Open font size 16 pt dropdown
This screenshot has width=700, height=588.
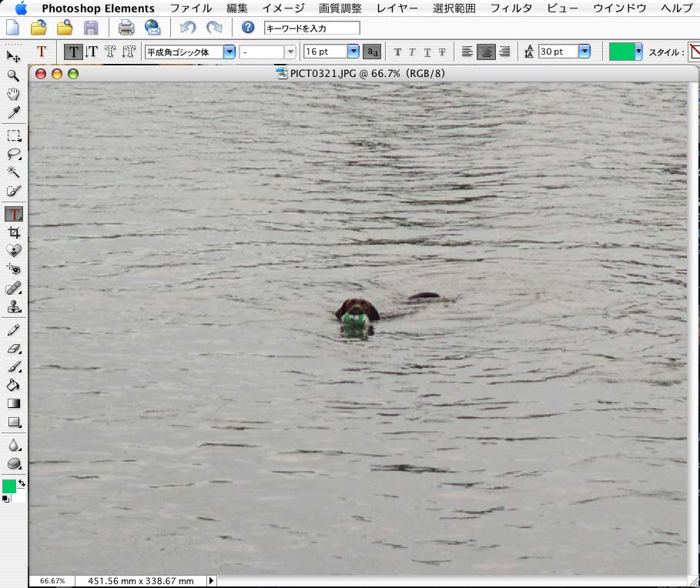[x=353, y=52]
